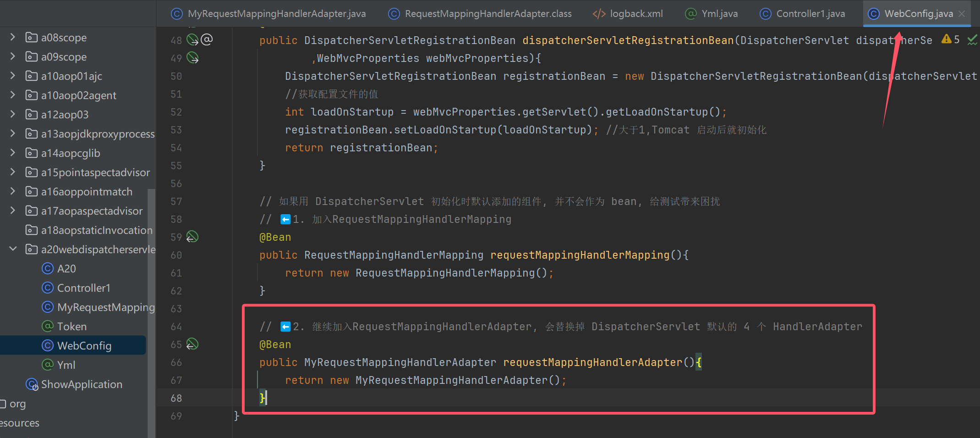This screenshot has width=980, height=438.
Task: Click the ShowApplication run class icon
Action: 32,384
